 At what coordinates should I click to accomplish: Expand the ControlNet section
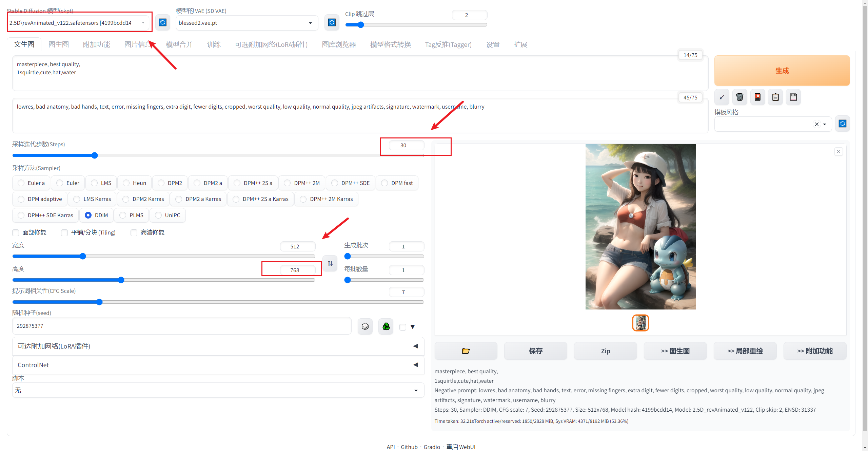point(218,365)
